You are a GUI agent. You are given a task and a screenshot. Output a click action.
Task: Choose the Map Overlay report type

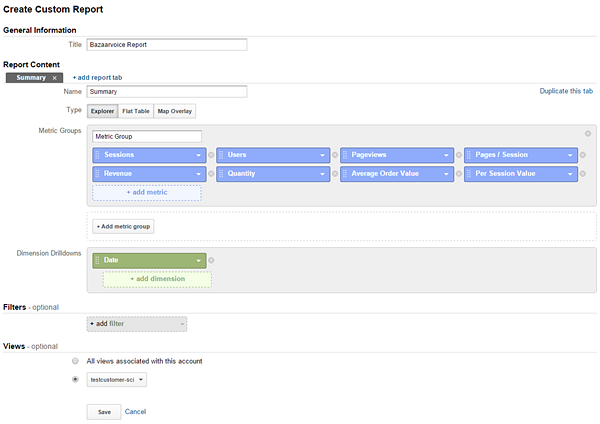(x=175, y=111)
